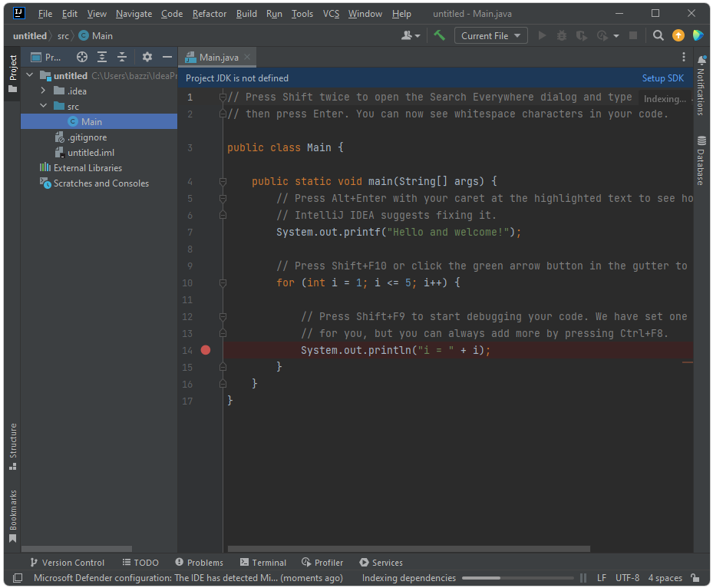Open the Notifications side panel
Screen dimensions: 713x588
701,85
